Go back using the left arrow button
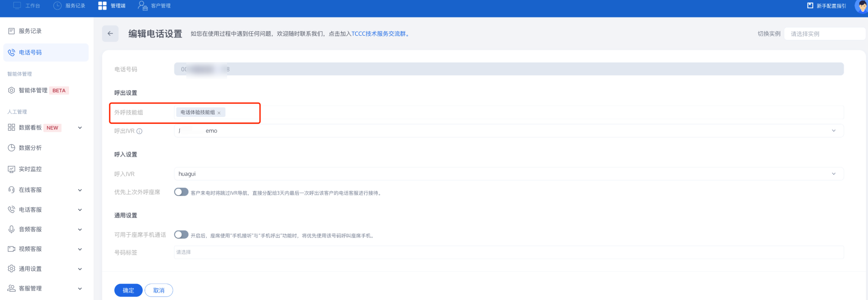This screenshot has width=868, height=300. [110, 33]
